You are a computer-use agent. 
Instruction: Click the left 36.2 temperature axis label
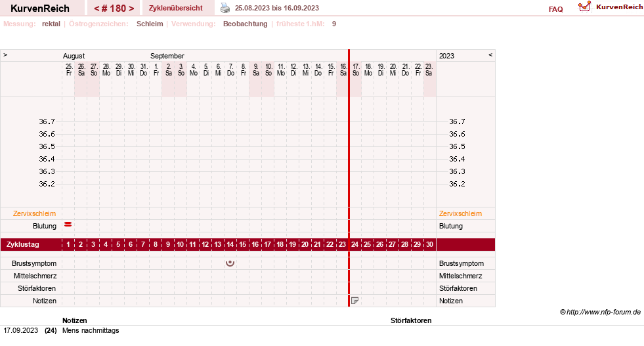click(x=47, y=184)
